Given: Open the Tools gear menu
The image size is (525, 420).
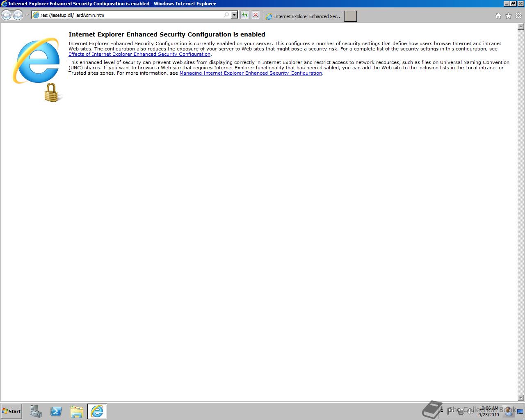Looking at the screenshot, I should click(x=518, y=16).
